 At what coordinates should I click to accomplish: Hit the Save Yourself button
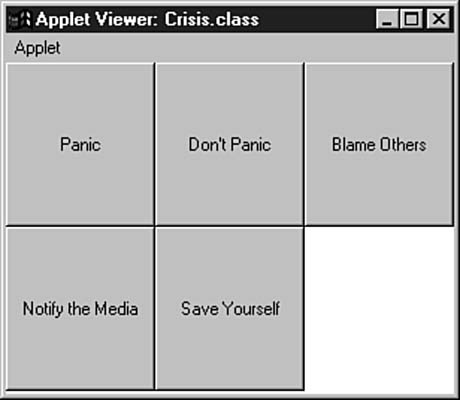coord(230,308)
